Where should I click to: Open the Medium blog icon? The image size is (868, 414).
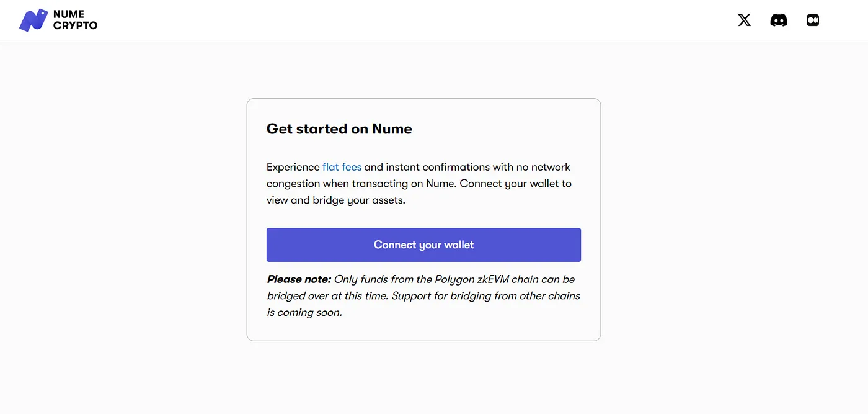(813, 20)
